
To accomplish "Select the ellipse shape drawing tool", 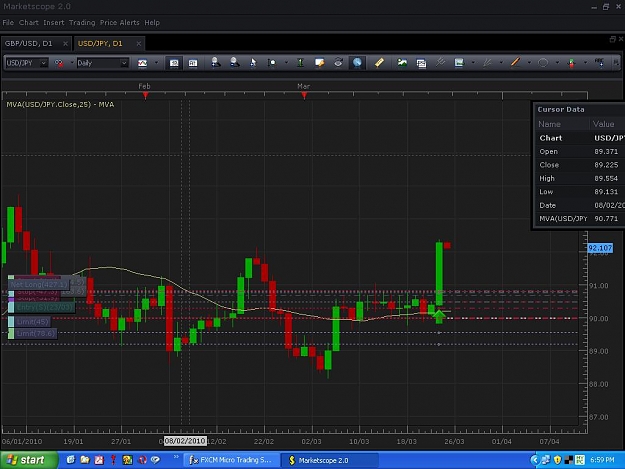I will (543, 63).
